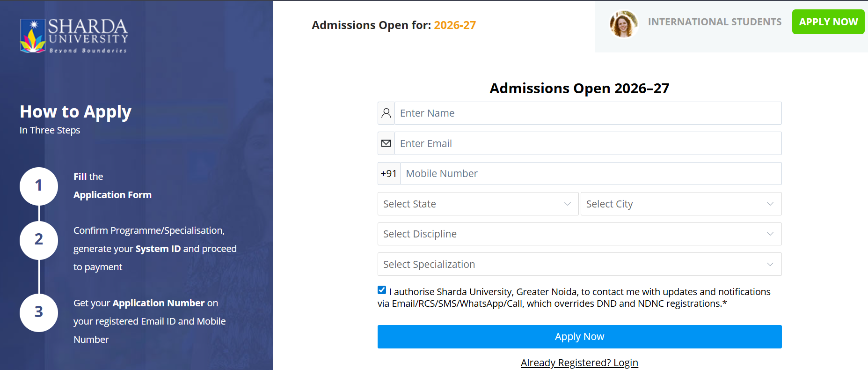Click the green APPLY NOW button
The width and height of the screenshot is (868, 370).
point(828,22)
